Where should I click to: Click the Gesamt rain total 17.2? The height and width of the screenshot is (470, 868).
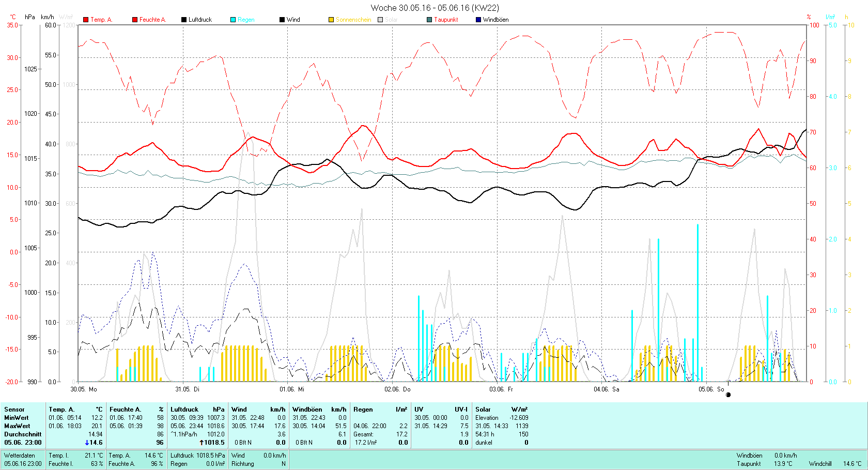402,434
